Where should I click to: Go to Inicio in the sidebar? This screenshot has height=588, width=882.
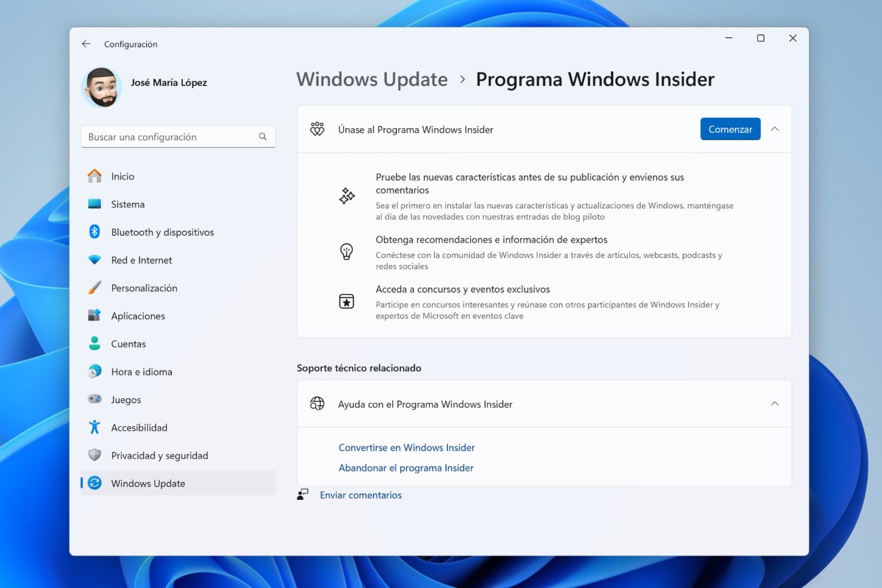click(x=178, y=176)
